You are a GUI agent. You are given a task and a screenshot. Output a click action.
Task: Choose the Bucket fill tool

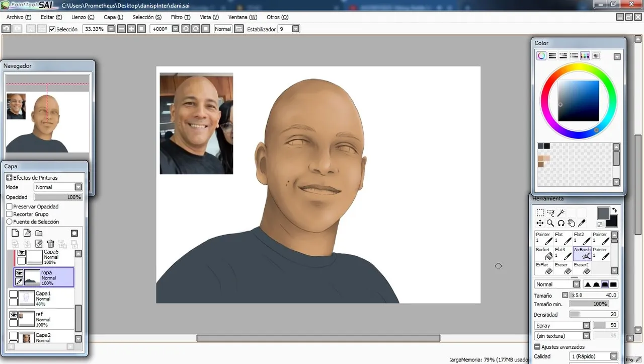(x=543, y=253)
